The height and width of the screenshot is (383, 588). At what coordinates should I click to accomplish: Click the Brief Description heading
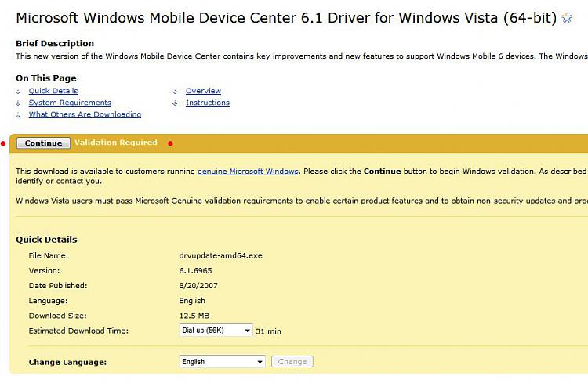coord(55,44)
